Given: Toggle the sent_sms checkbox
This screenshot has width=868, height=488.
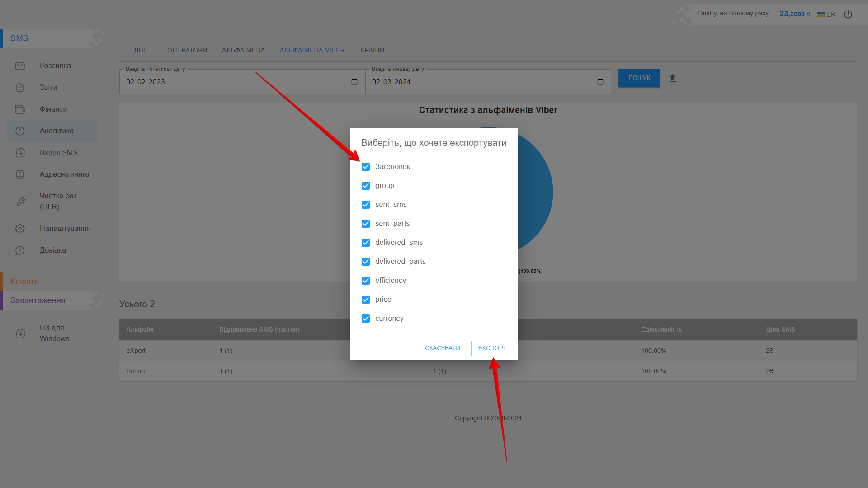Looking at the screenshot, I should (x=366, y=205).
